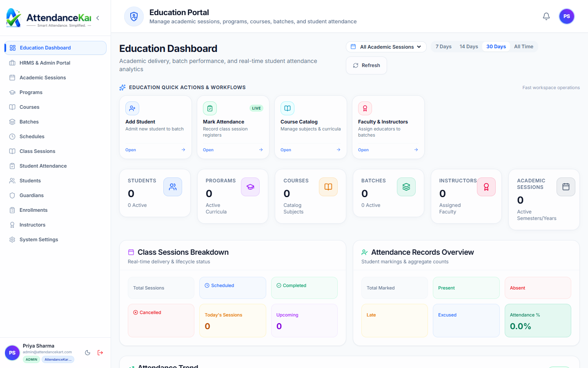Screen dimensions: 588x368
Task: Click the Programs graduation cap icon
Action: click(250, 187)
